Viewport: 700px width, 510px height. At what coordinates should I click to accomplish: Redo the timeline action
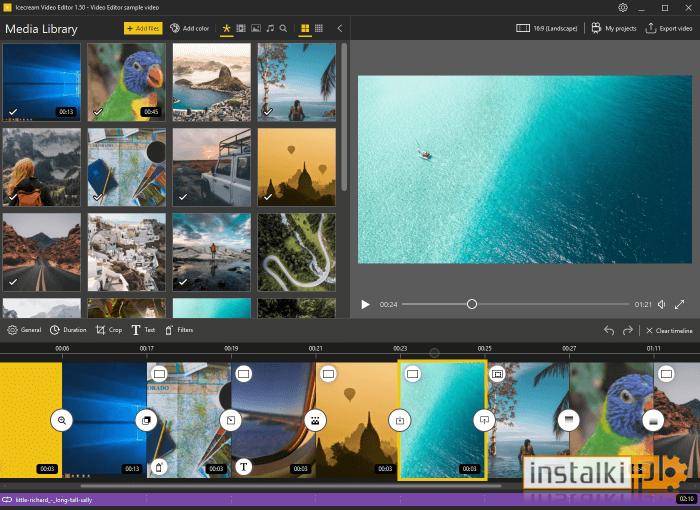(628, 330)
